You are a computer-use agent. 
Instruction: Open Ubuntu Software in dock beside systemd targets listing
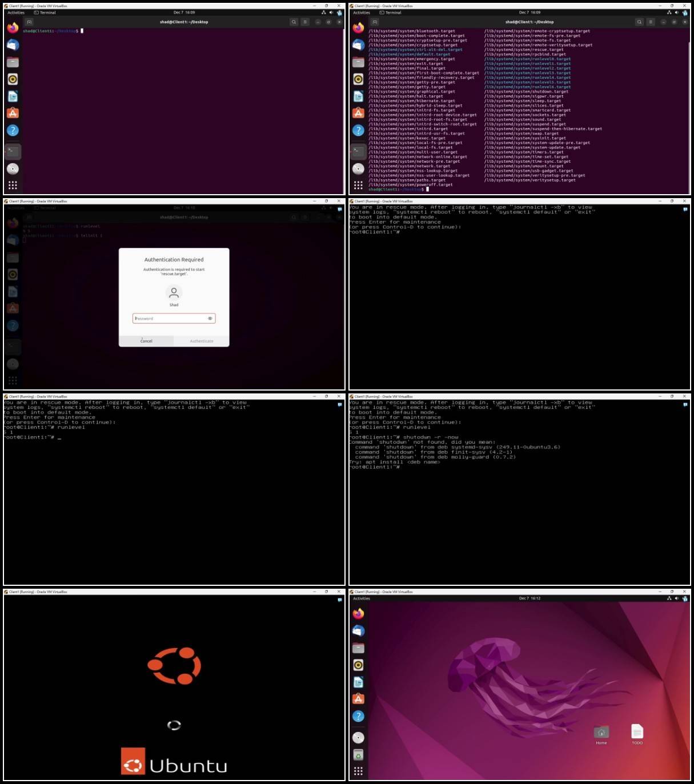tap(358, 113)
